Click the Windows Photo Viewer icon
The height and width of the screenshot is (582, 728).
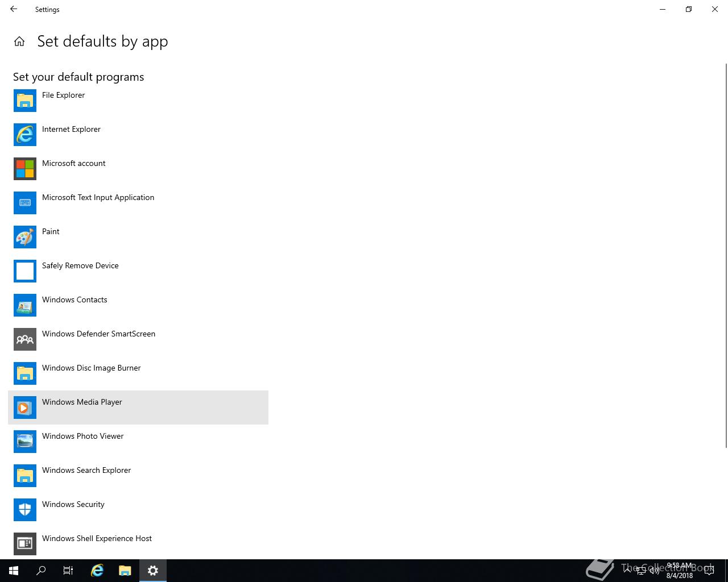tap(25, 442)
